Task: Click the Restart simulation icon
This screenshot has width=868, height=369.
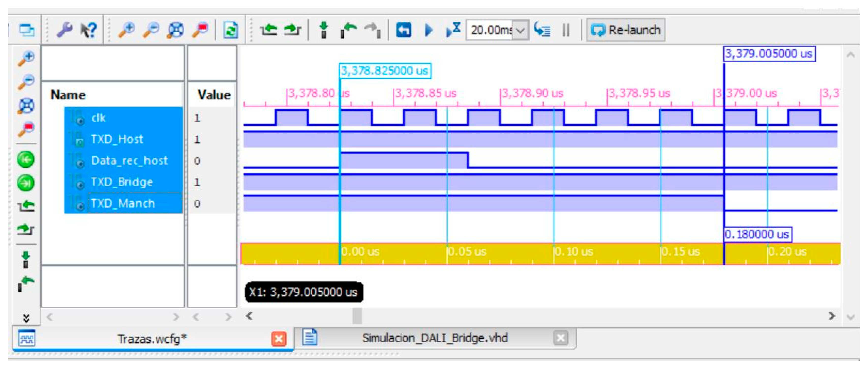Action: (x=404, y=30)
